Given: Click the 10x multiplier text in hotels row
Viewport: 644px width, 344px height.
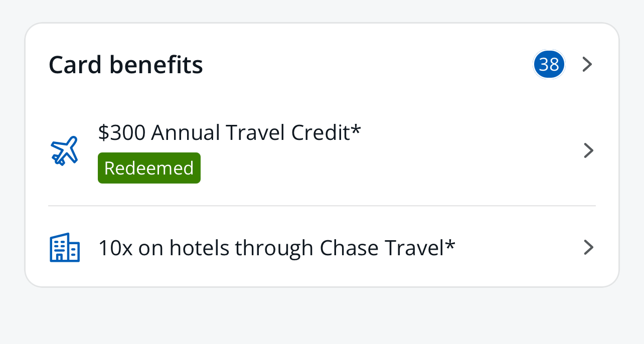Looking at the screenshot, I should (115, 248).
